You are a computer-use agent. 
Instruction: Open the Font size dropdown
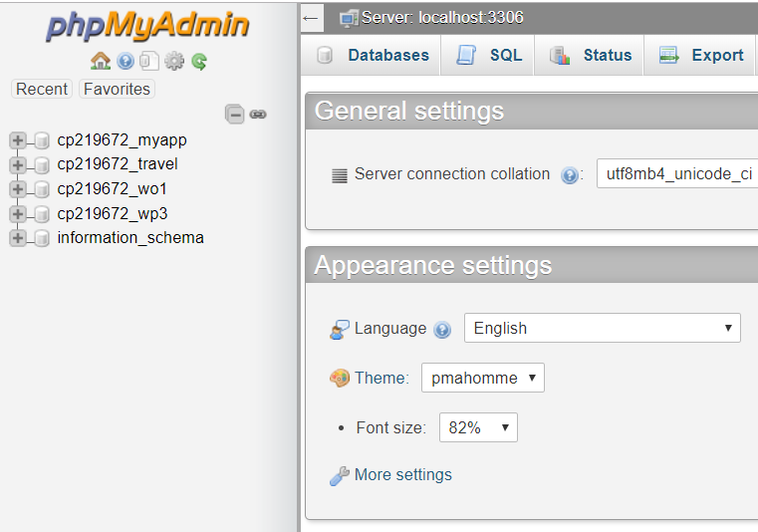[x=478, y=427]
